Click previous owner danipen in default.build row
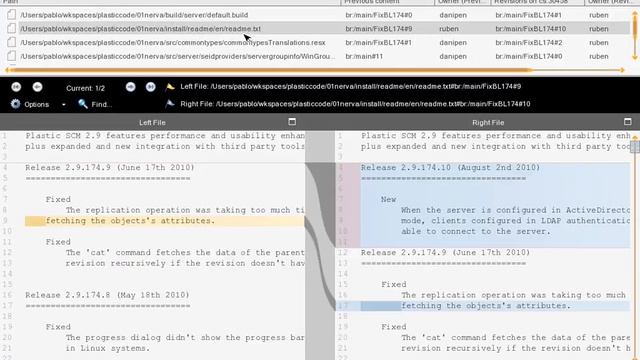 [x=453, y=15]
